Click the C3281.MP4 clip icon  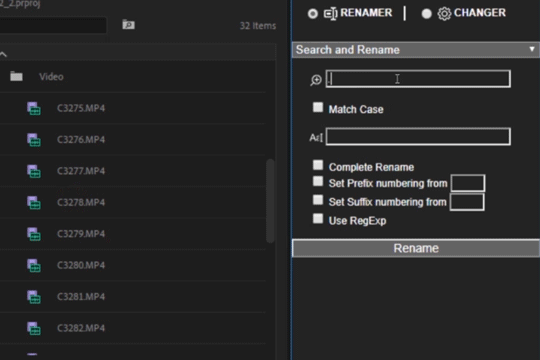pos(34,297)
